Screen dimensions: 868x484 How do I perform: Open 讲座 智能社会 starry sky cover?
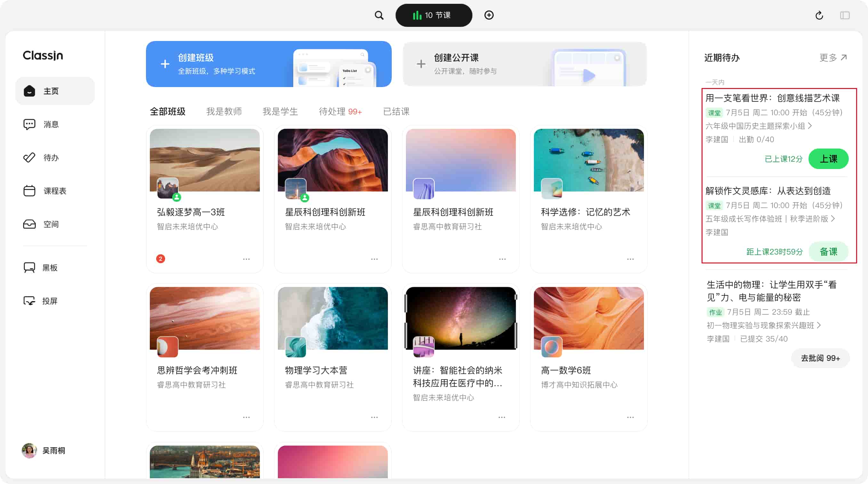point(461,318)
